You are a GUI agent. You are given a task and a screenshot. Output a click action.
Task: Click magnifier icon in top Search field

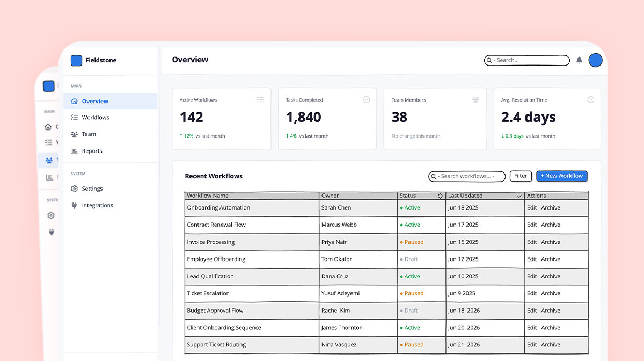coord(489,61)
